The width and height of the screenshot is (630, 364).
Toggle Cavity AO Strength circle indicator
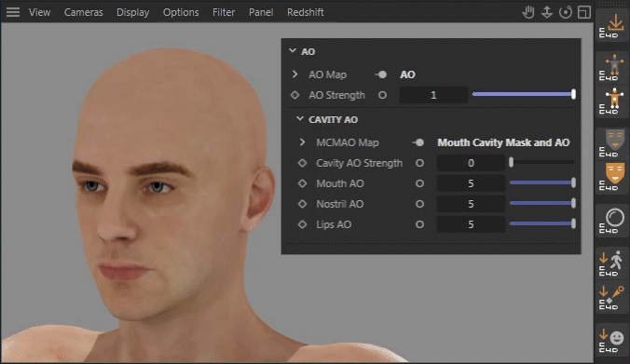pyautogui.click(x=419, y=163)
